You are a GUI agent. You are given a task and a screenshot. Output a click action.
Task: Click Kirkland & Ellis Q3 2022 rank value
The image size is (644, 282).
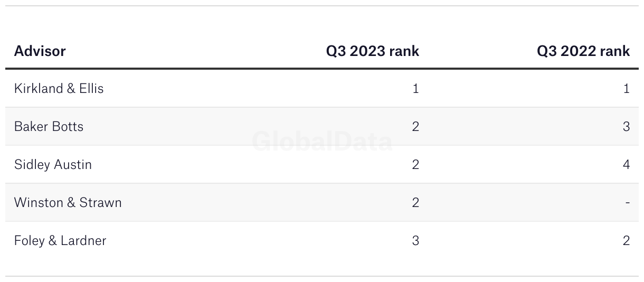pyautogui.click(x=626, y=88)
